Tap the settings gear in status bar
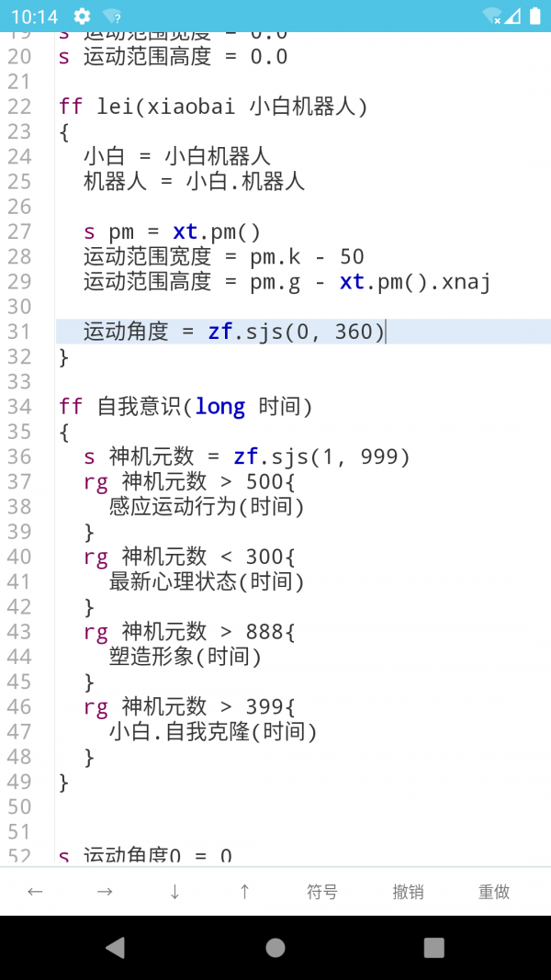The width and height of the screenshot is (551, 980). click(x=82, y=17)
